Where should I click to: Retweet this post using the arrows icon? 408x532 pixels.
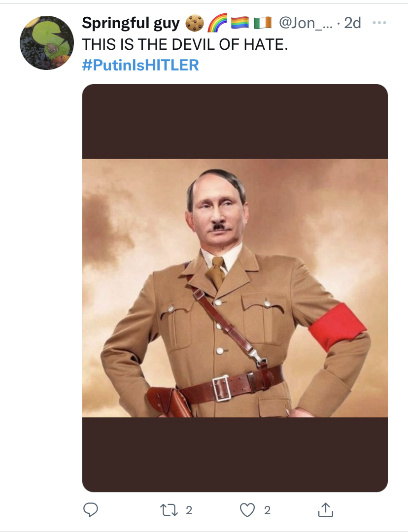pyautogui.click(x=170, y=510)
